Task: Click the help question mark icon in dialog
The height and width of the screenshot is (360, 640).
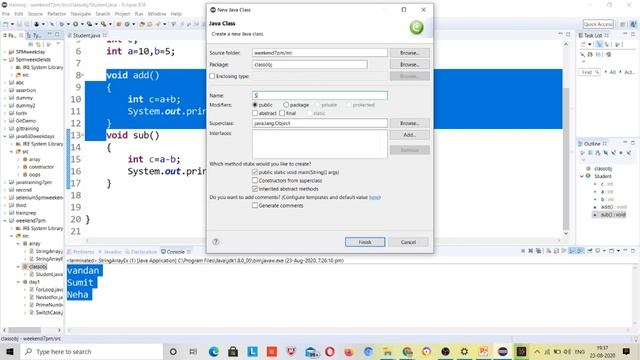Action: click(216, 242)
